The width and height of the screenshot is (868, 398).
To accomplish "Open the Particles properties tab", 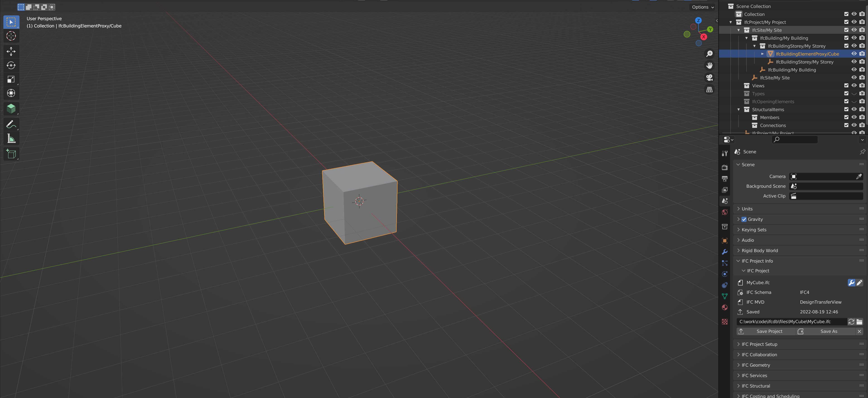I will (x=724, y=263).
